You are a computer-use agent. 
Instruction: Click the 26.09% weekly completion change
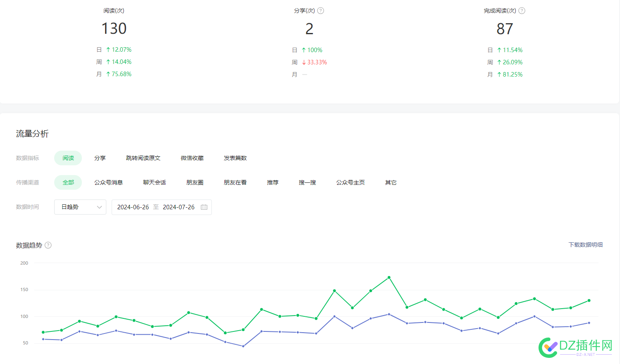[x=512, y=62]
